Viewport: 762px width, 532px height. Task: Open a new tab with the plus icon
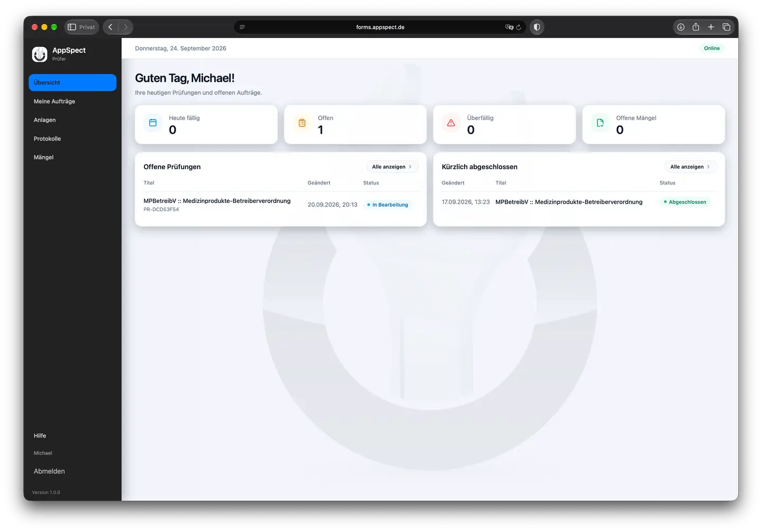tap(711, 27)
